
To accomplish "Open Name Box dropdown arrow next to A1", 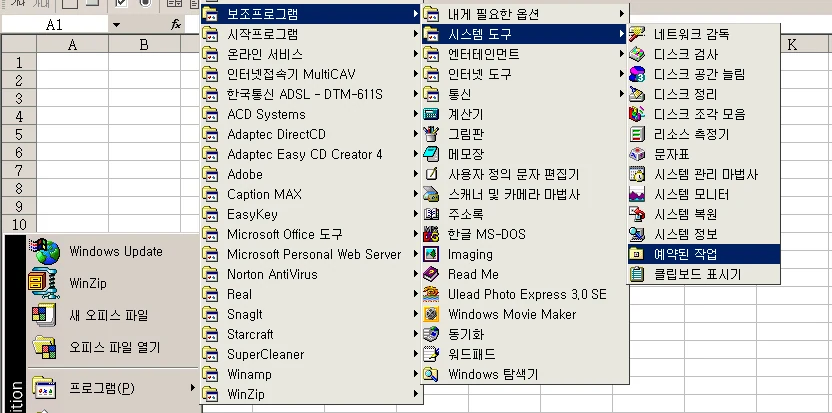I will (x=116, y=25).
